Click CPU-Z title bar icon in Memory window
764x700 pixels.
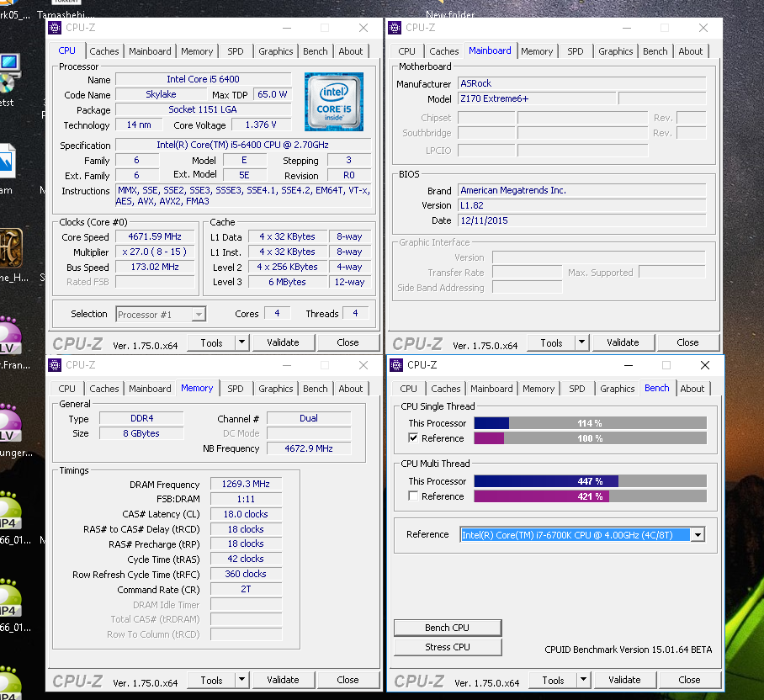point(55,365)
